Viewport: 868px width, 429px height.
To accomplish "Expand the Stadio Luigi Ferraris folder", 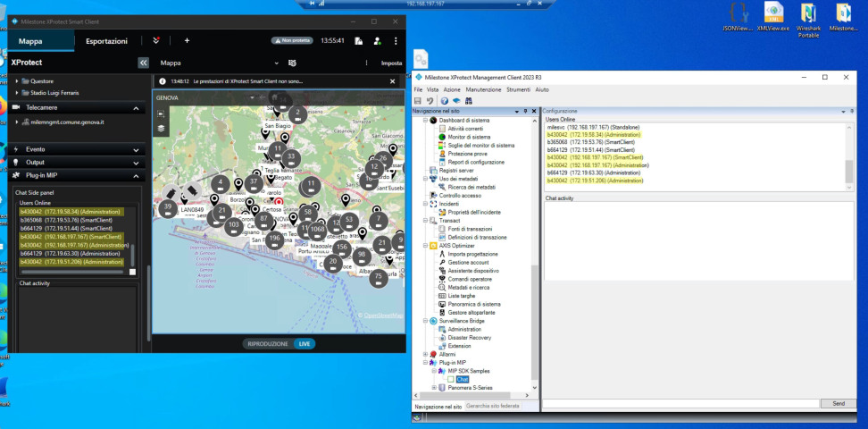I will 17,92.
